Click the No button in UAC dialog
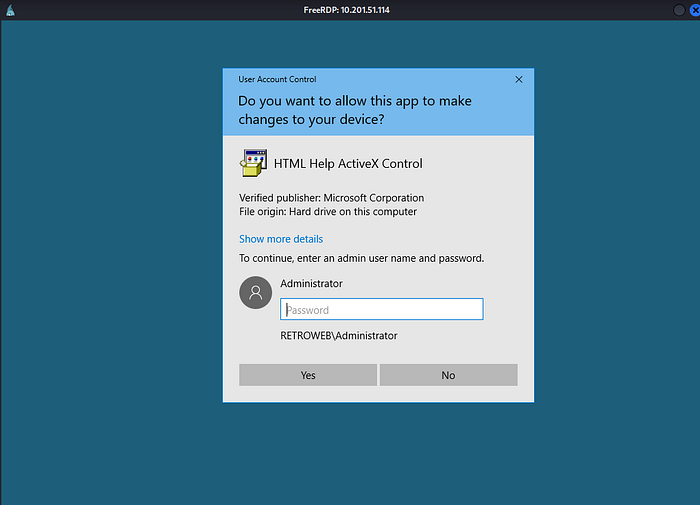Screen dimensions: 700x505 point(449,375)
